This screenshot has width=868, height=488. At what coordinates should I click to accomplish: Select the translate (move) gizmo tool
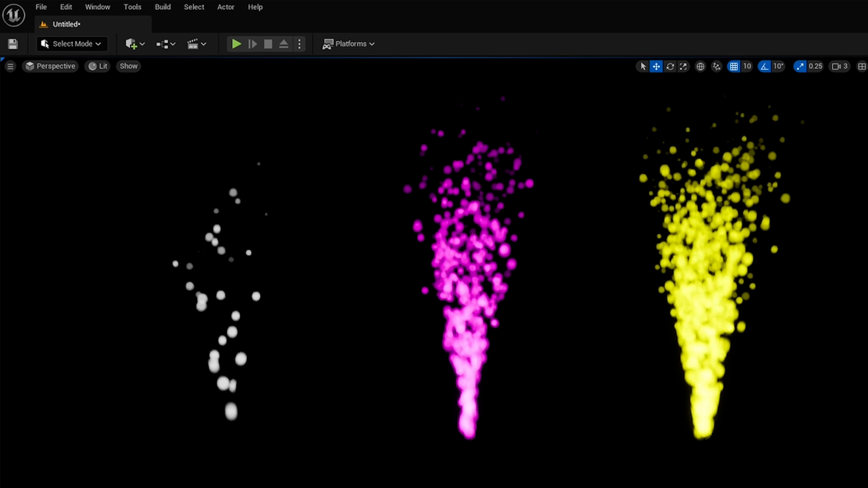pos(656,66)
